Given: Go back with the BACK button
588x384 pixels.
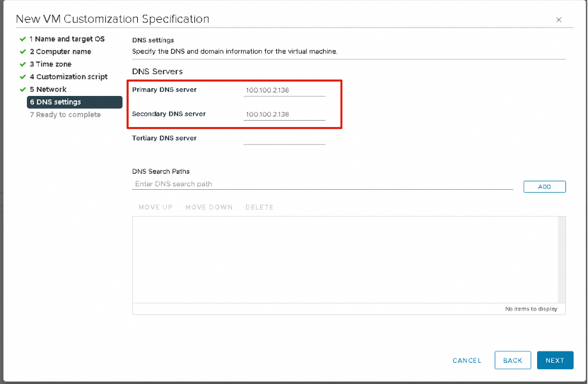Looking at the screenshot, I should coord(512,361).
